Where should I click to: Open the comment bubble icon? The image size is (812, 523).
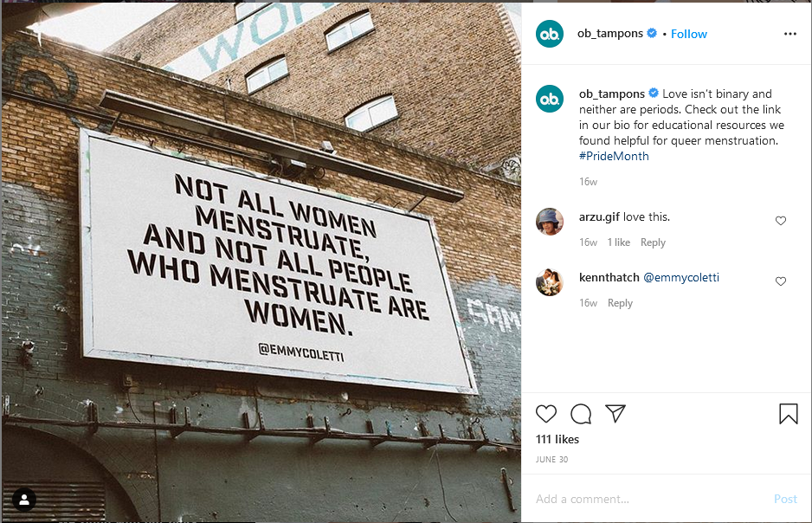(581, 414)
